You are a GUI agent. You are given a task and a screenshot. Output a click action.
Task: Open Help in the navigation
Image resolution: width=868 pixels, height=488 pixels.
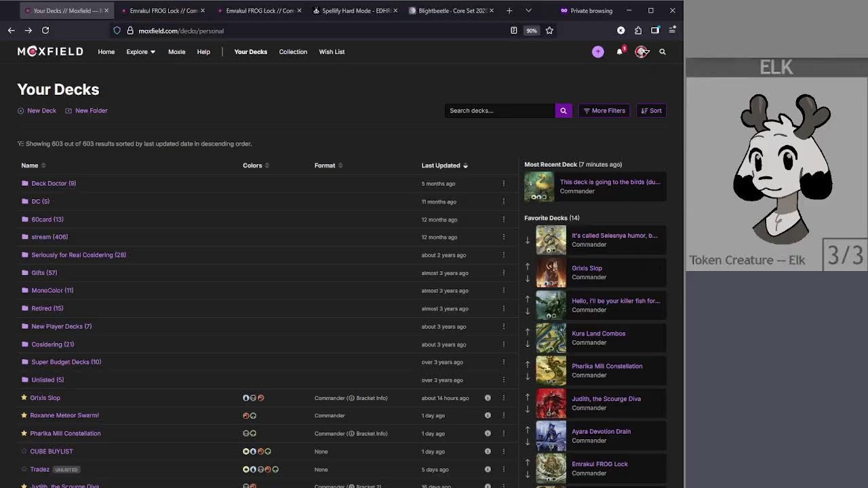coord(203,52)
